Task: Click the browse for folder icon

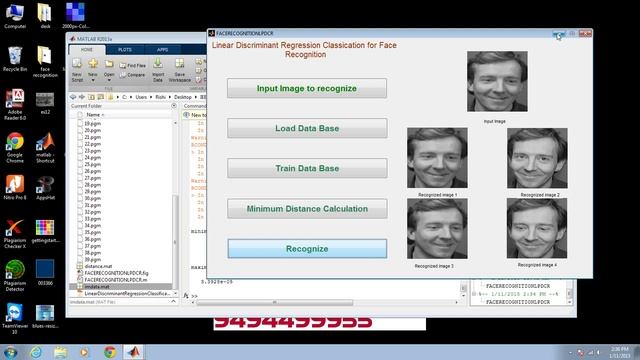Action: [100, 97]
